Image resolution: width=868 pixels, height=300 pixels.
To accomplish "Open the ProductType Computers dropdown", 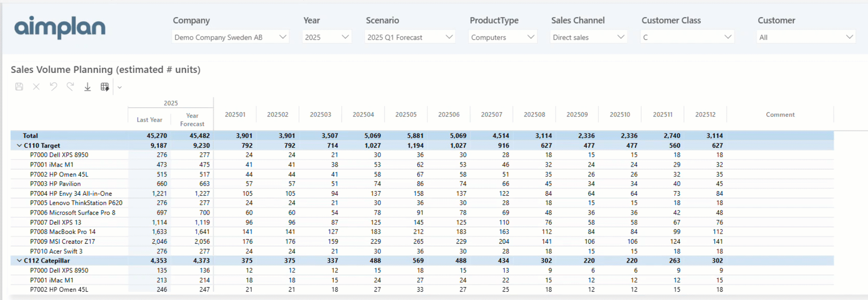I will (x=502, y=37).
